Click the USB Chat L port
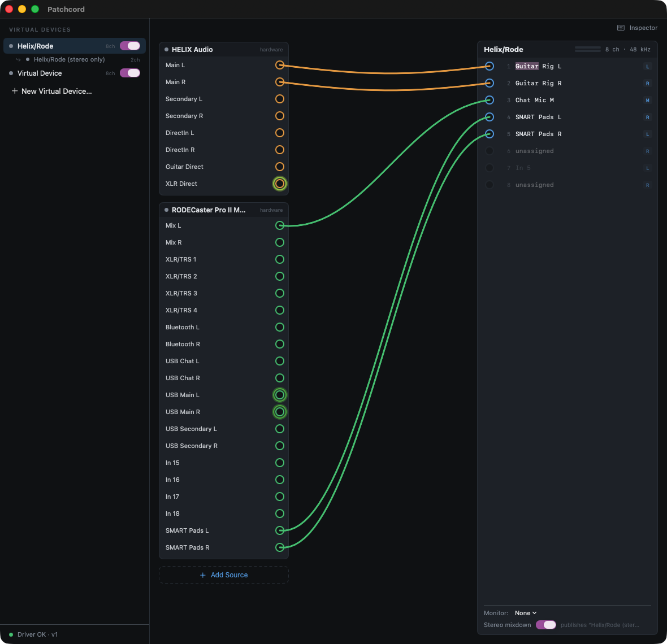This screenshot has height=644, width=667. point(279,361)
